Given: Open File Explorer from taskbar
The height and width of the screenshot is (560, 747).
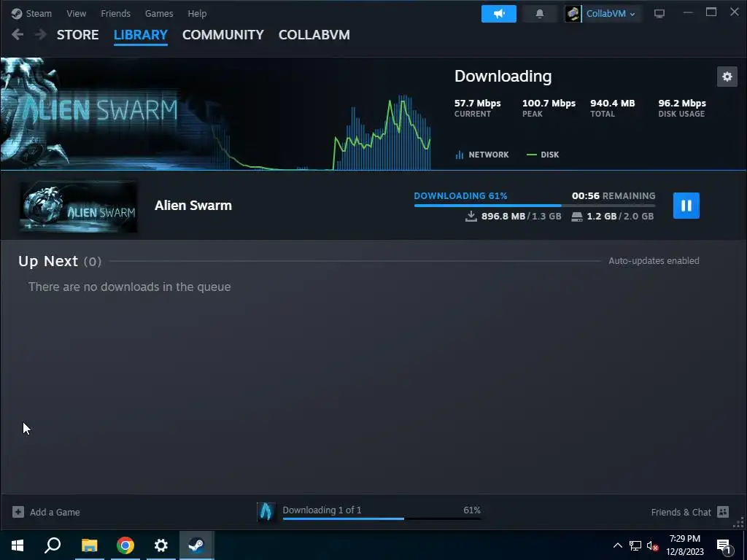Looking at the screenshot, I should point(89,545).
